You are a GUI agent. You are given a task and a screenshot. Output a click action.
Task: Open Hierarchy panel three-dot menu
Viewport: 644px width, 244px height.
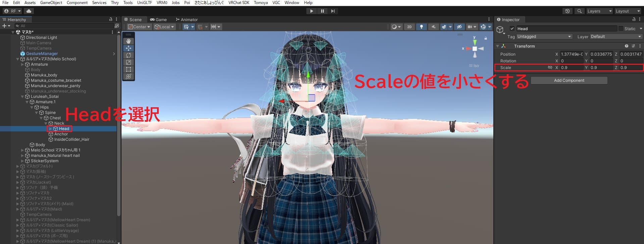pos(116,19)
